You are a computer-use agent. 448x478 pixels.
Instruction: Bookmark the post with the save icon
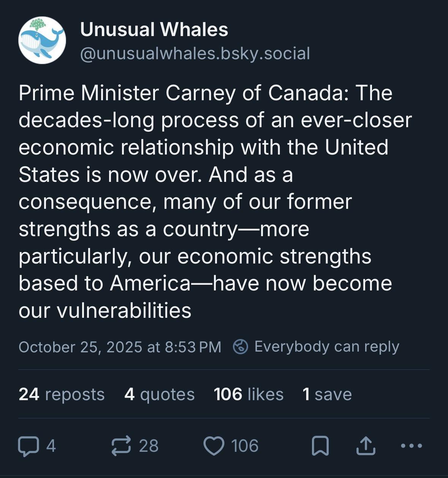tap(320, 446)
